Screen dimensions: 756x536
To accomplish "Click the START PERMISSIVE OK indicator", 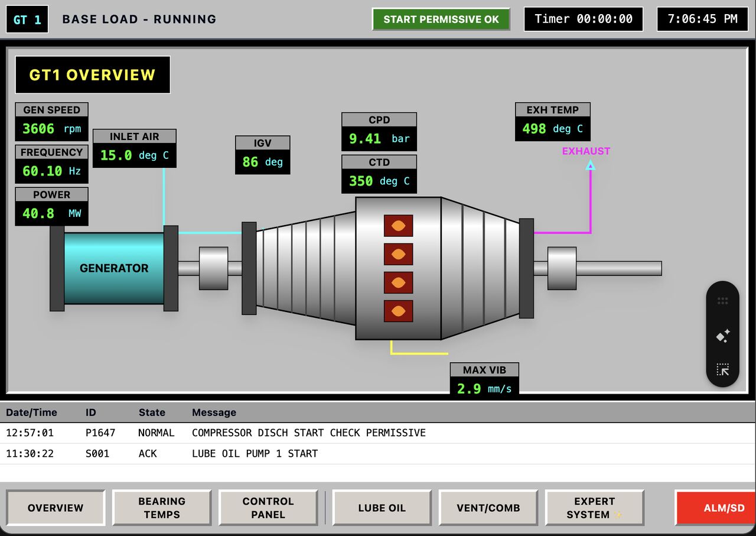I will click(441, 19).
